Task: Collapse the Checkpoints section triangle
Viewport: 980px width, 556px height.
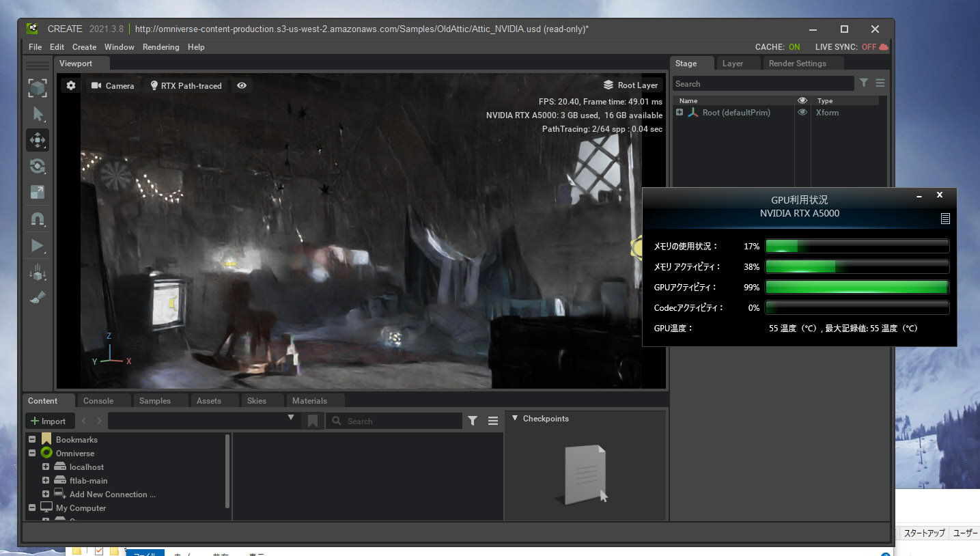Action: point(515,418)
